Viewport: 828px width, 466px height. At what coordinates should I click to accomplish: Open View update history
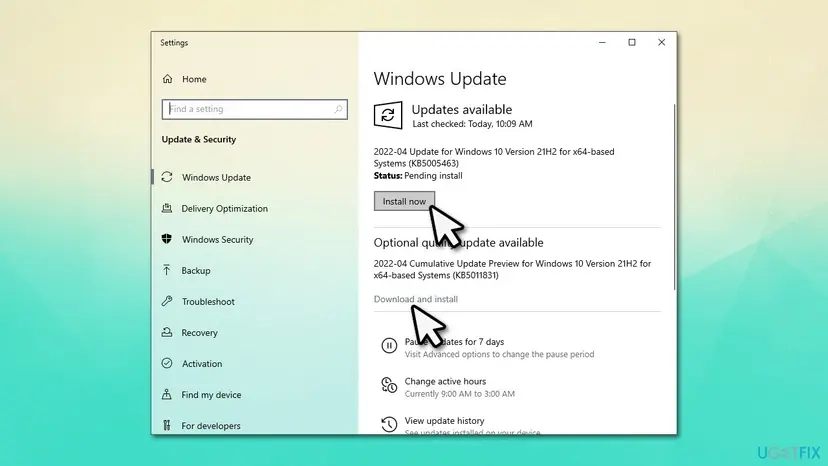click(444, 421)
